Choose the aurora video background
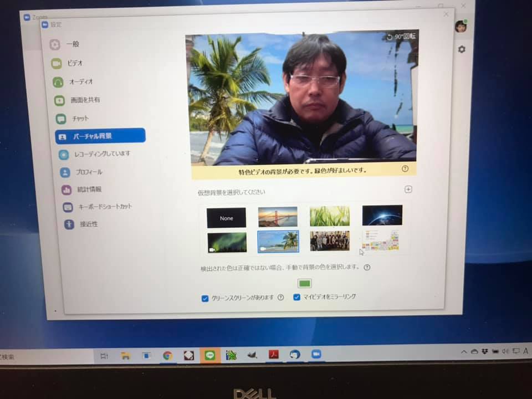532x399 pixels. point(227,243)
